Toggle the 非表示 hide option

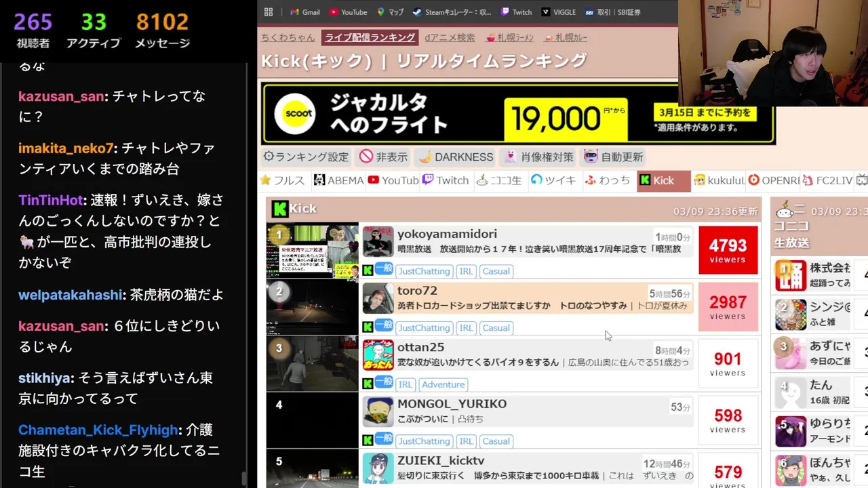pyautogui.click(x=384, y=157)
